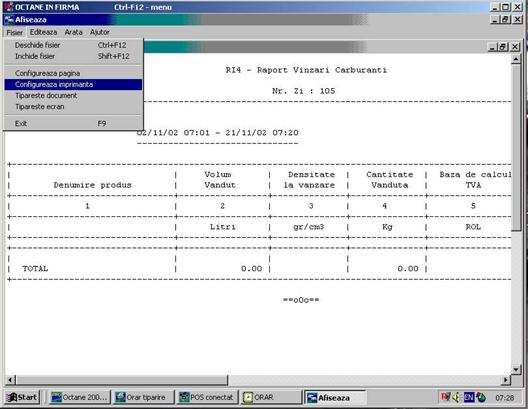Select Configureaza imprimanta menu entry
This screenshot has height=409, width=528.
tap(73, 84)
